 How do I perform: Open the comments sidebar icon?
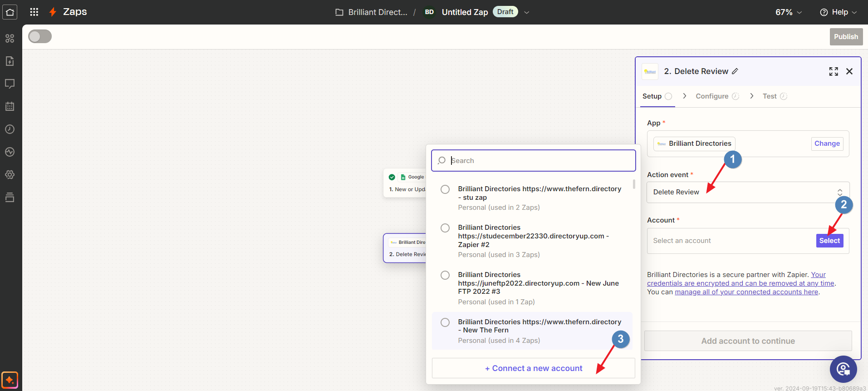tap(10, 84)
